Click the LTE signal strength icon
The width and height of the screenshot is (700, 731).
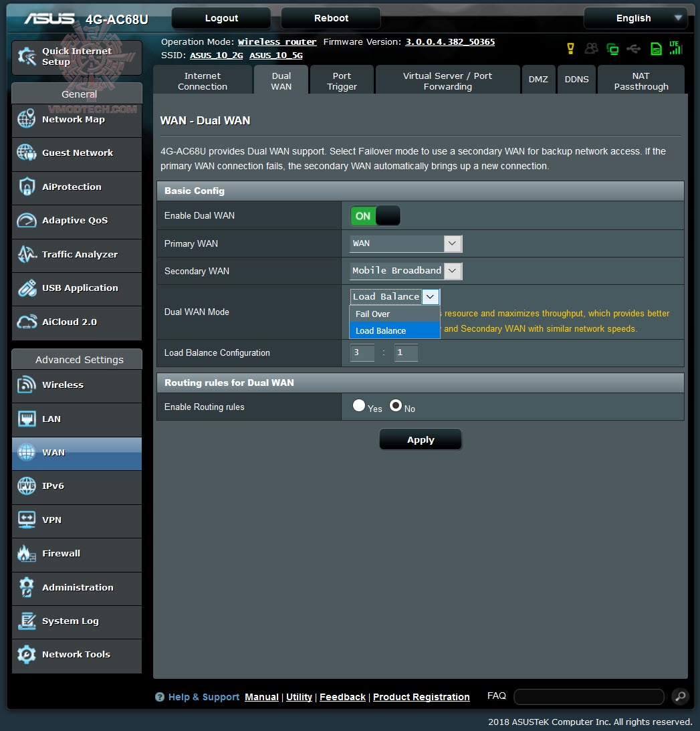point(676,48)
